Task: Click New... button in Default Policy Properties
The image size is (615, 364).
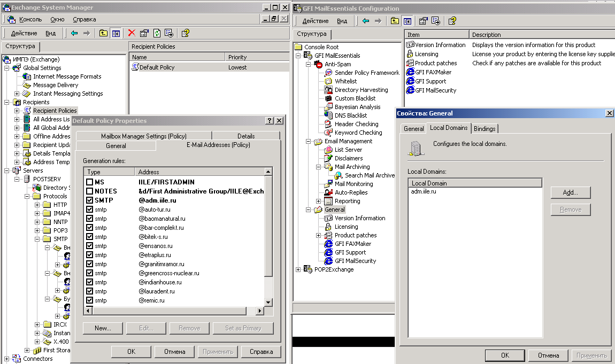Action: [x=103, y=328]
